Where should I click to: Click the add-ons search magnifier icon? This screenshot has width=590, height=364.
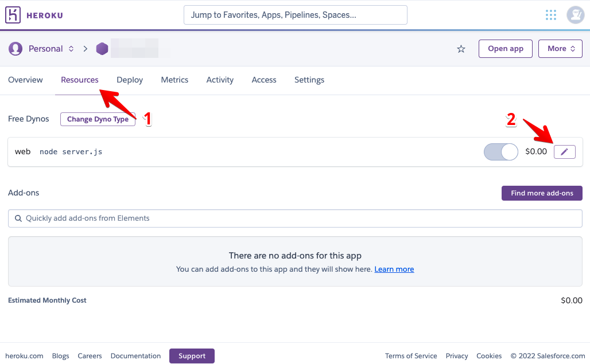18,218
